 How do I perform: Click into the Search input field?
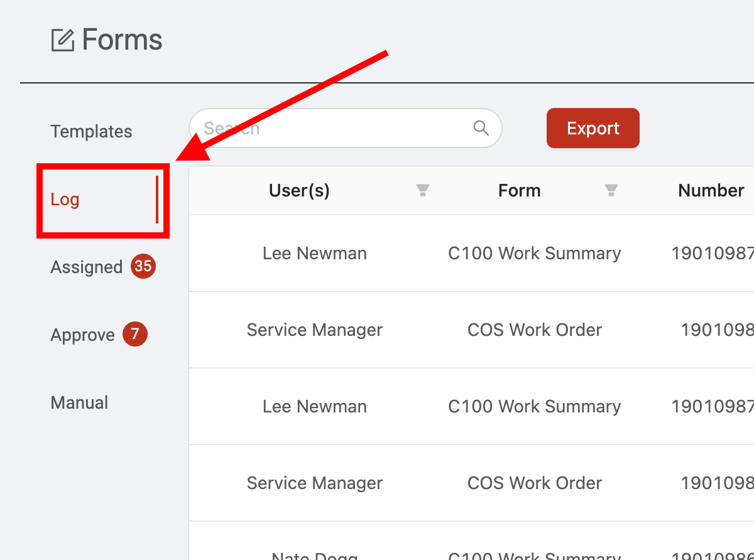coord(346,128)
